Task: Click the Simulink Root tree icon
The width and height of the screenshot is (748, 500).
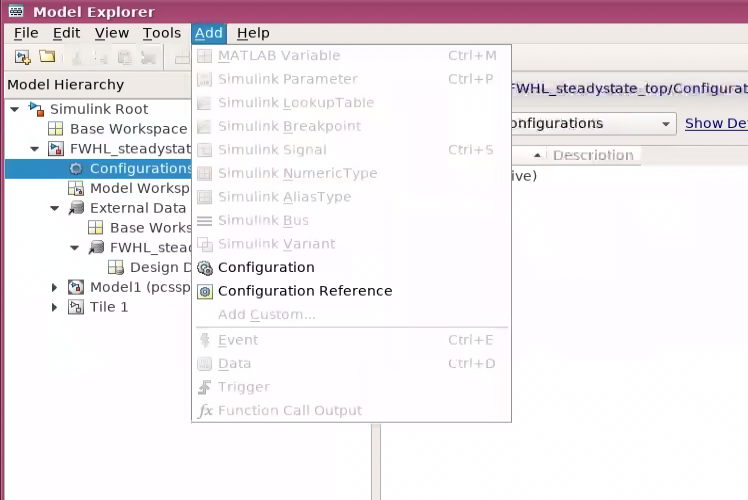Action: (36, 109)
